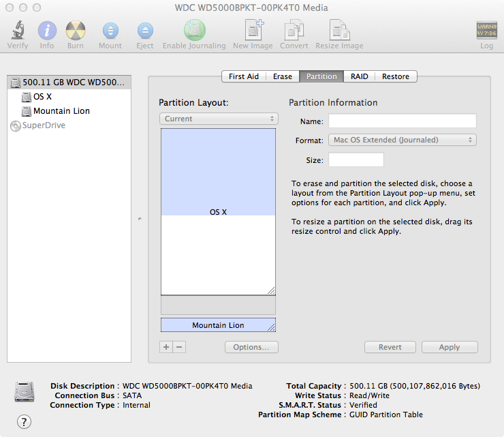Viewport: 504px width, 437px height.
Task: Select Mountain Lion partition block
Action: 218,325
